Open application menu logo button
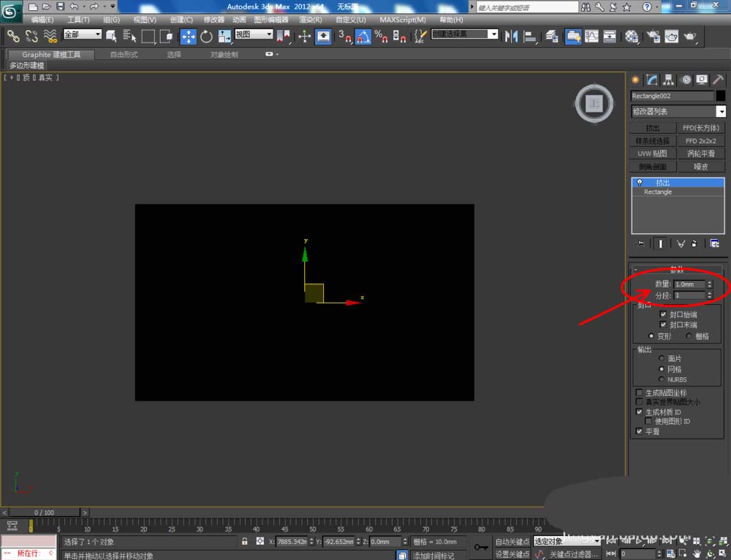The width and height of the screenshot is (731, 560). click(x=10, y=11)
